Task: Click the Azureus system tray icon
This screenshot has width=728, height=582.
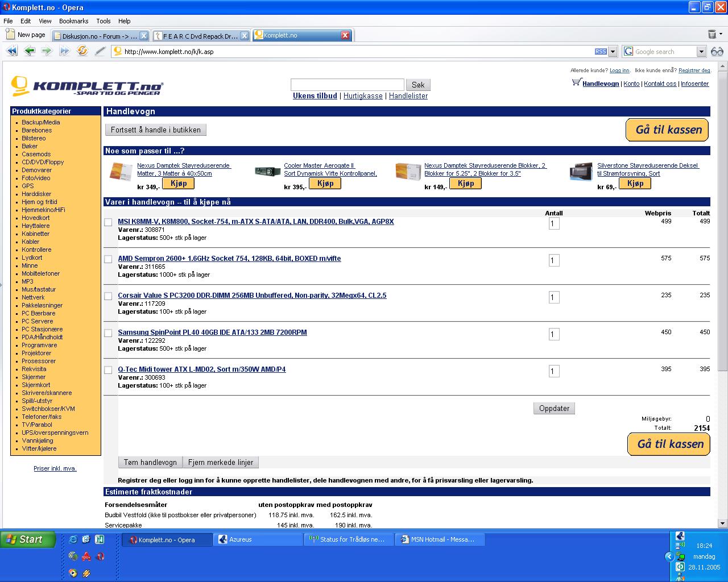Action: click(680, 536)
